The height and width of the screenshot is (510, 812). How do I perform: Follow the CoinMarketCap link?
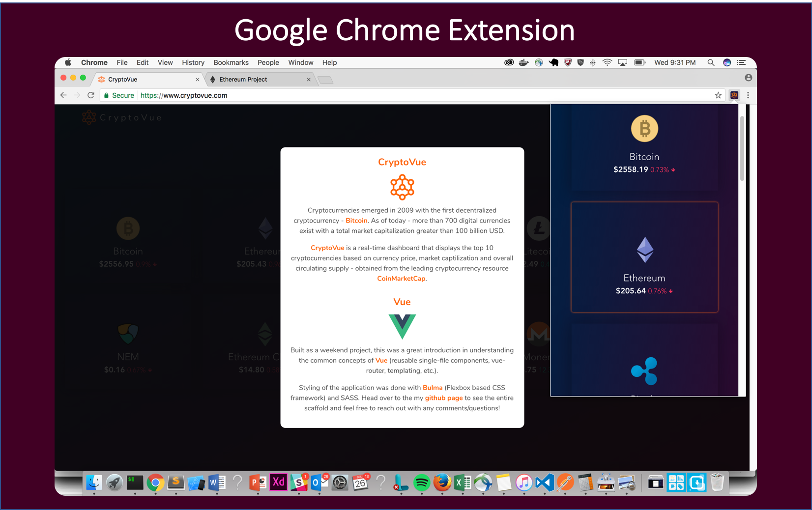(x=401, y=279)
